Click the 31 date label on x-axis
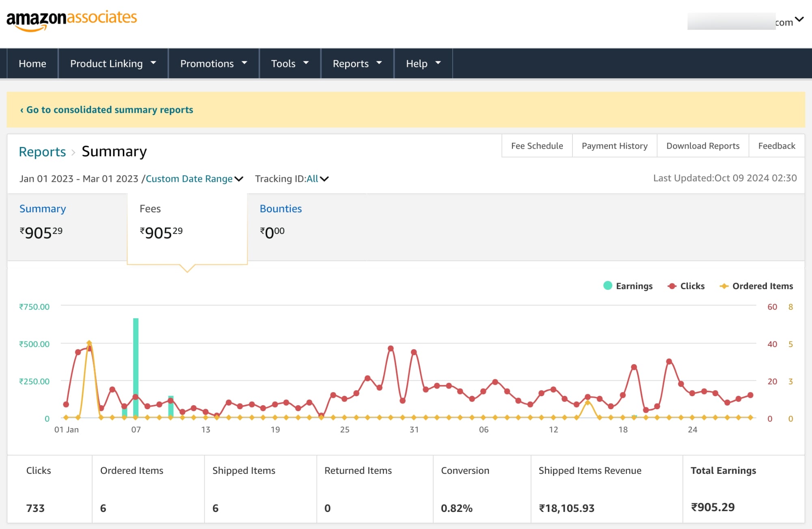This screenshot has height=529, width=812. pyautogui.click(x=414, y=430)
